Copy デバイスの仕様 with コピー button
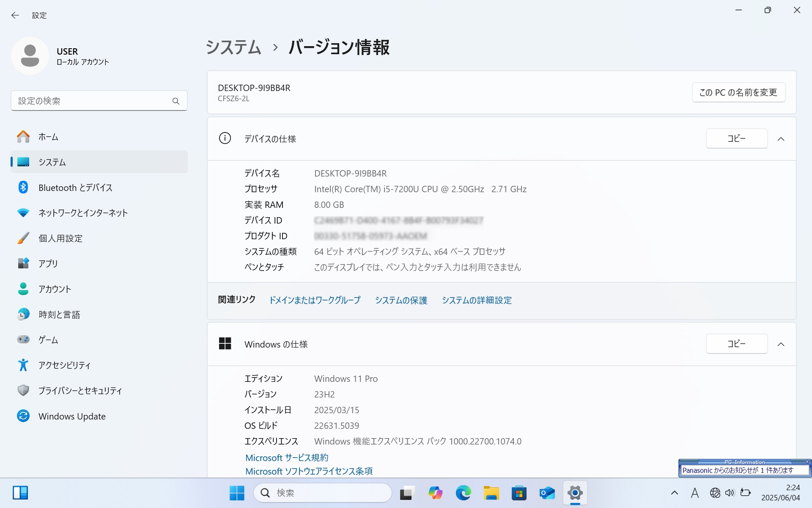 tap(737, 138)
